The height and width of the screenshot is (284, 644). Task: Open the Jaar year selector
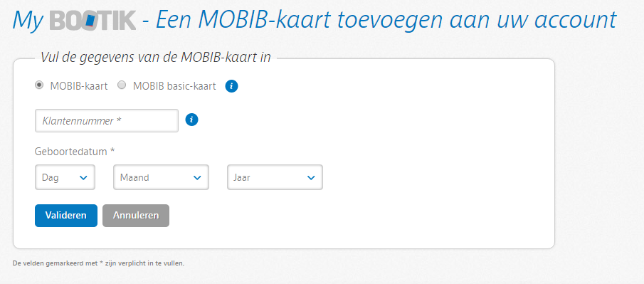[275, 177]
